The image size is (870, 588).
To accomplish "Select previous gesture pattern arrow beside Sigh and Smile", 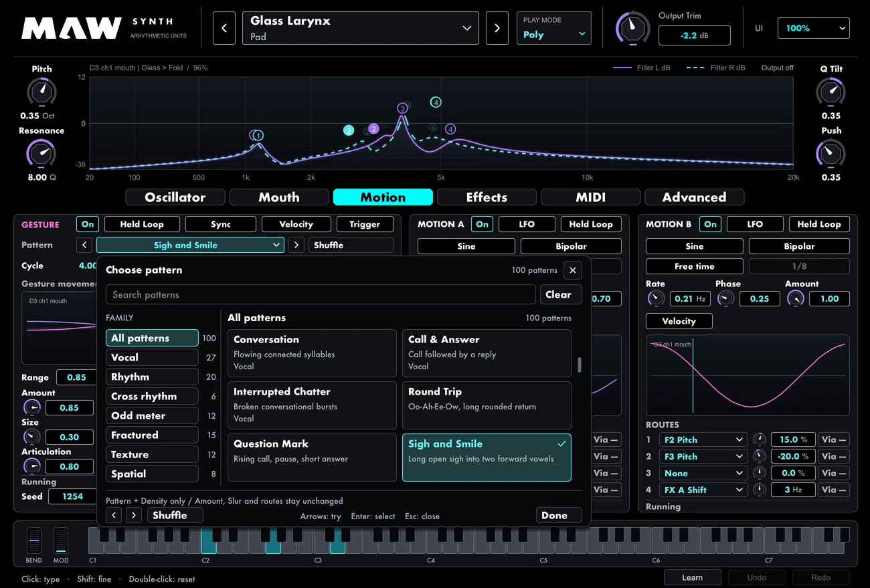I will point(84,245).
